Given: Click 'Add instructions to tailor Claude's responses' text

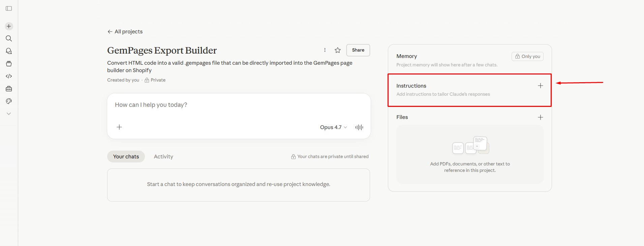Looking at the screenshot, I should pos(443,94).
